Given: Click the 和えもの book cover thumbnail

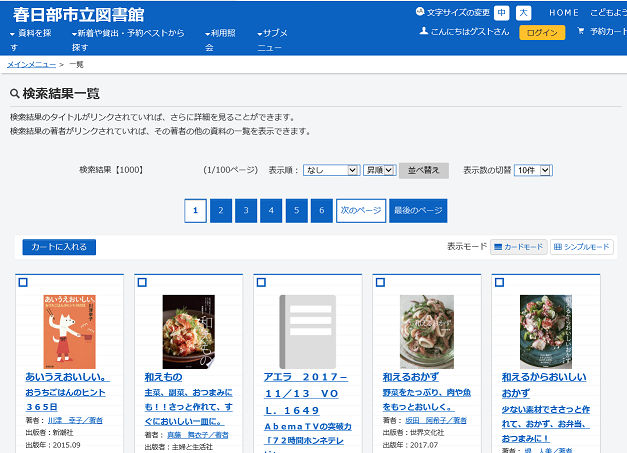Looking at the screenshot, I should point(189,332).
